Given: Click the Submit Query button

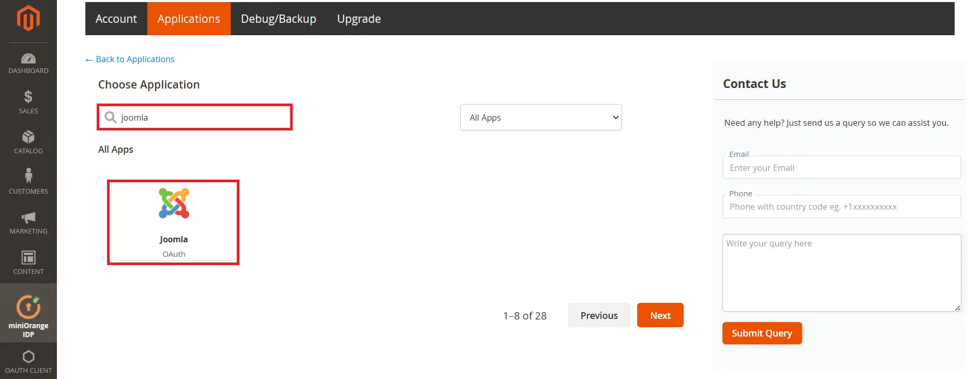Looking at the screenshot, I should tap(762, 333).
